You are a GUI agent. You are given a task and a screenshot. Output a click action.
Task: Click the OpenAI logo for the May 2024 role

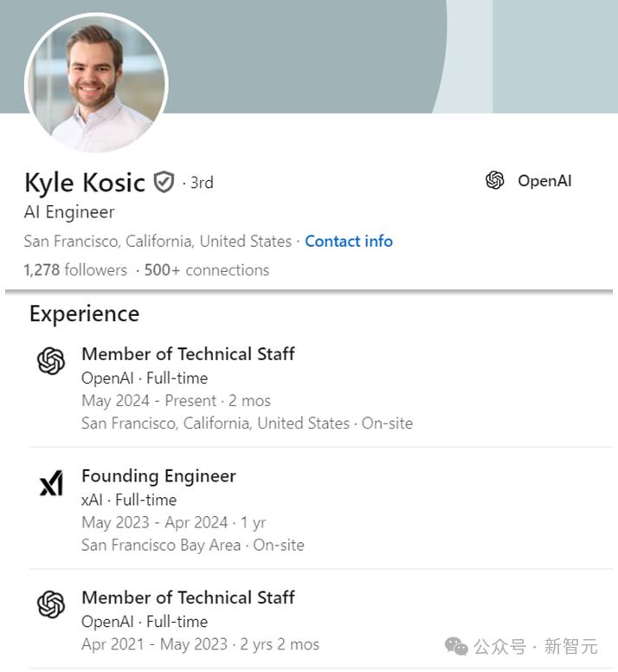click(x=51, y=361)
